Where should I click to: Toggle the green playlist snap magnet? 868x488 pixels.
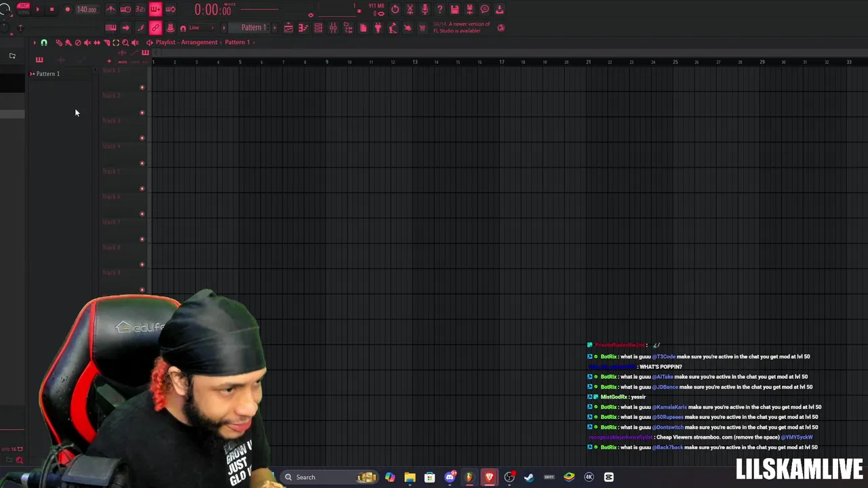click(x=44, y=42)
